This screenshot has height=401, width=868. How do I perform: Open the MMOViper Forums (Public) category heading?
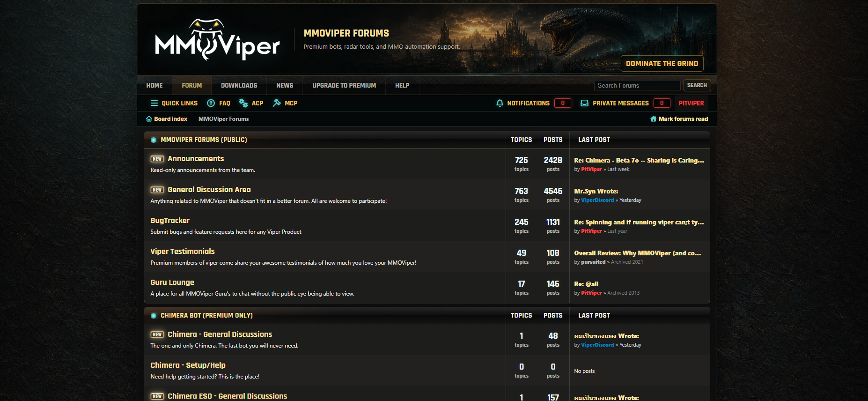(x=204, y=140)
